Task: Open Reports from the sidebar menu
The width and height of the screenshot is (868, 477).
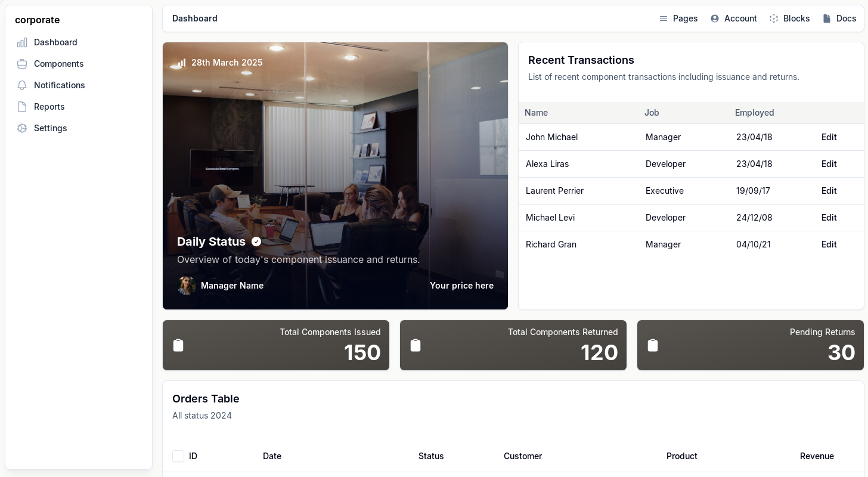Action: (49, 107)
